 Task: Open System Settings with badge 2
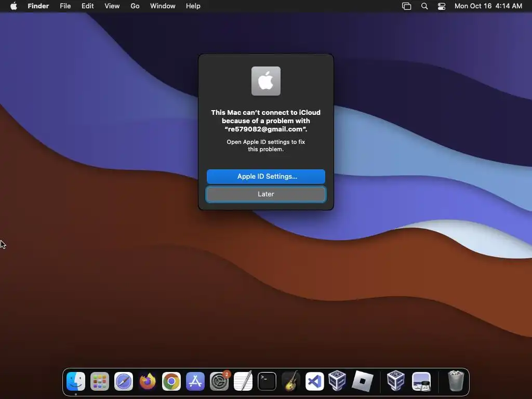point(219,381)
